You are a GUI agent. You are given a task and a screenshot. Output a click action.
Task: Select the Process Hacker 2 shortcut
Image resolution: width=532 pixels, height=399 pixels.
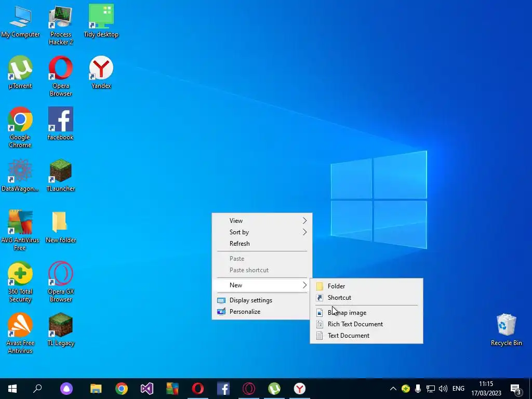(61, 25)
